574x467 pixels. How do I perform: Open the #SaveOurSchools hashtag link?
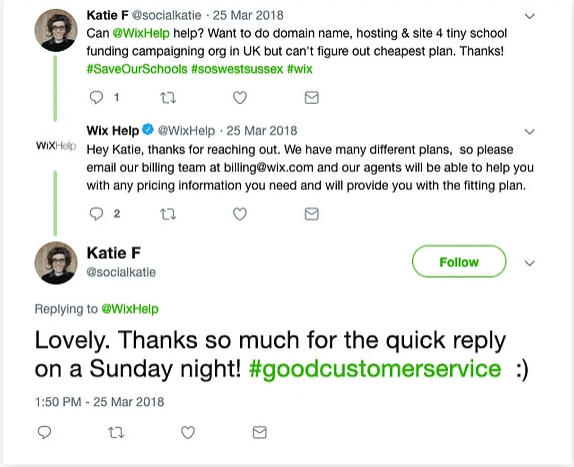(137, 69)
